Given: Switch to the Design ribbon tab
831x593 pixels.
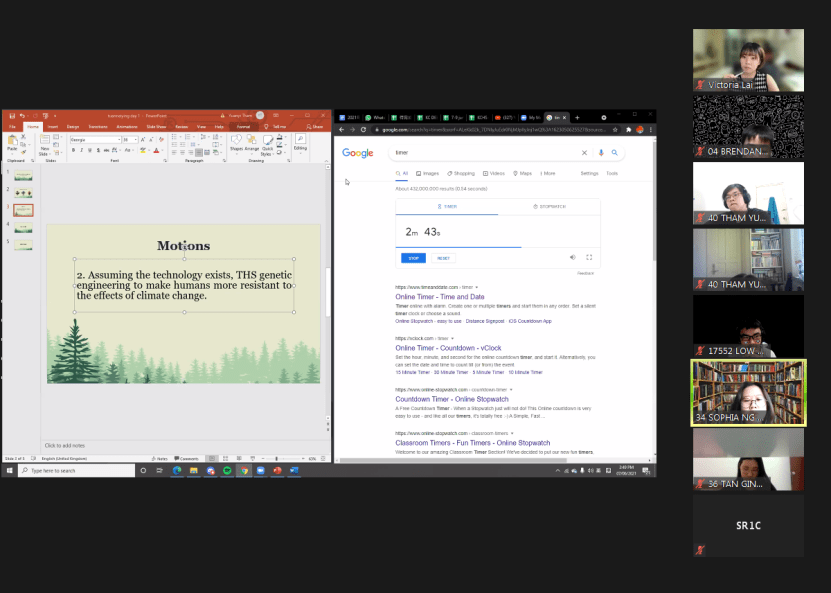Looking at the screenshot, I should 73,127.
